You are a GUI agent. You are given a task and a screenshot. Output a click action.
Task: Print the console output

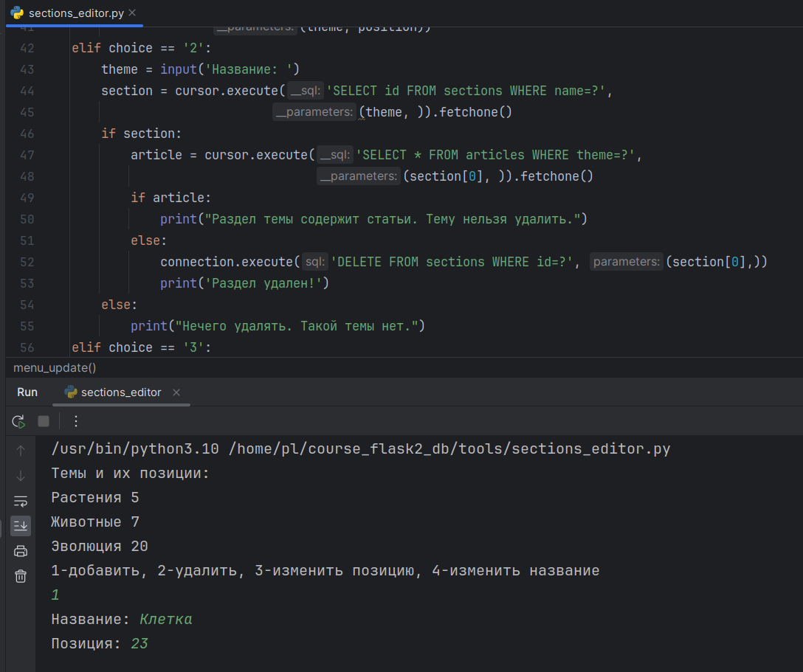click(21, 551)
